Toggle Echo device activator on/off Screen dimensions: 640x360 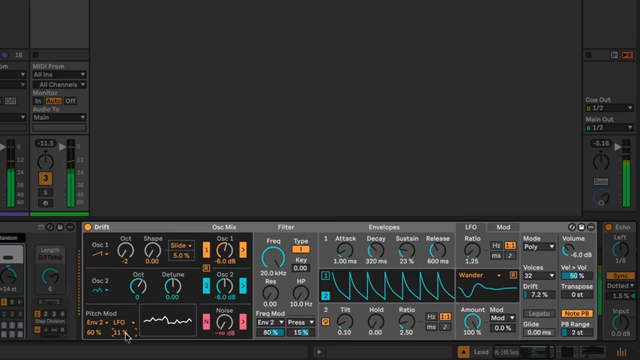pos(609,227)
